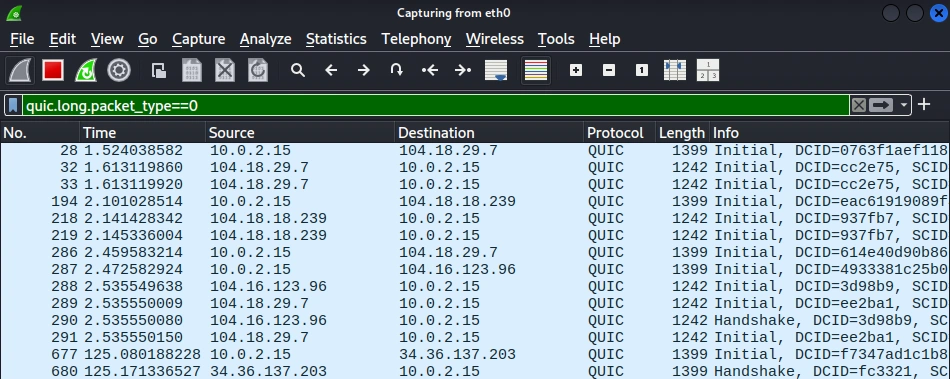Jump to the first packet
The height and width of the screenshot is (379, 950).
pyautogui.click(x=430, y=71)
